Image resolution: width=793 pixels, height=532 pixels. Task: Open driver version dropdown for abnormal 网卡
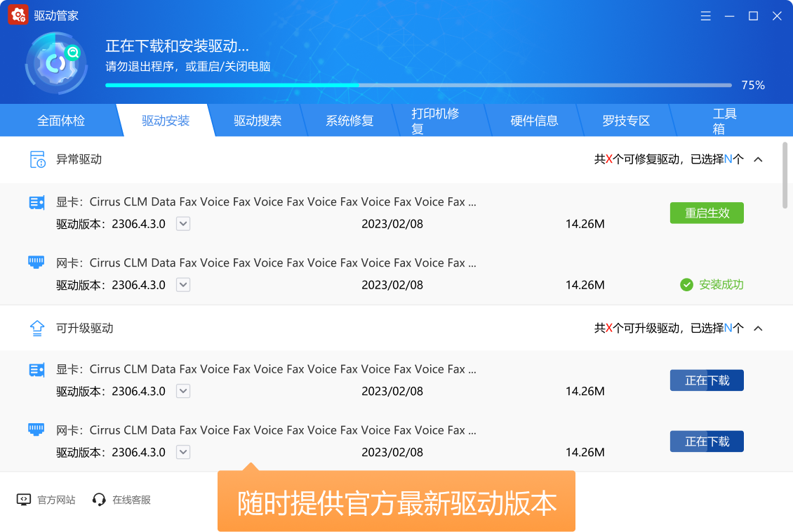pos(182,285)
